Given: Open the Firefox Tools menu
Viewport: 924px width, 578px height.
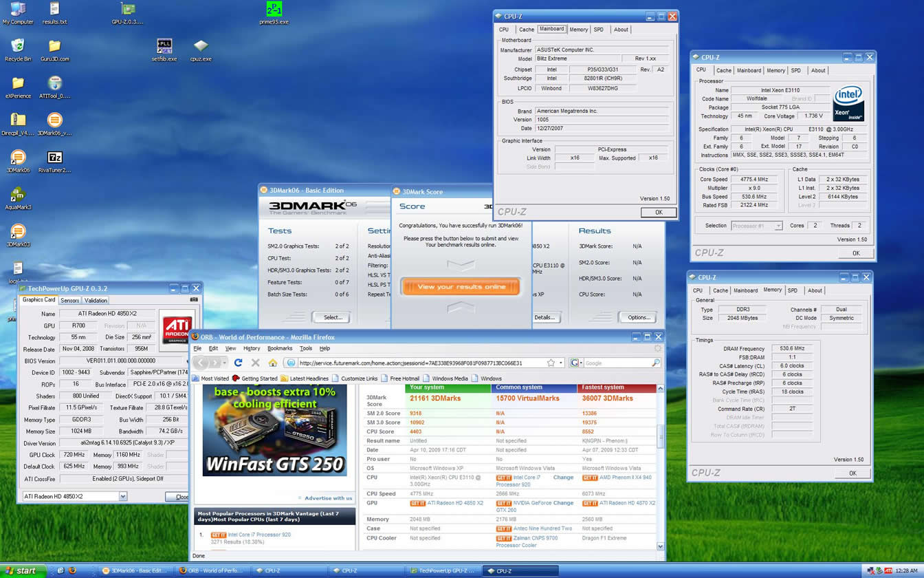Looking at the screenshot, I should click(306, 349).
